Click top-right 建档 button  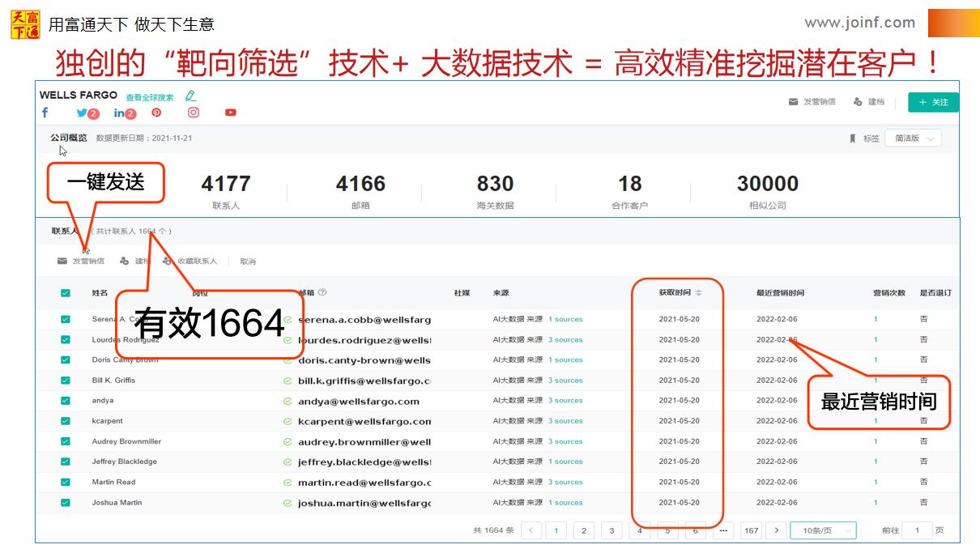point(868,102)
